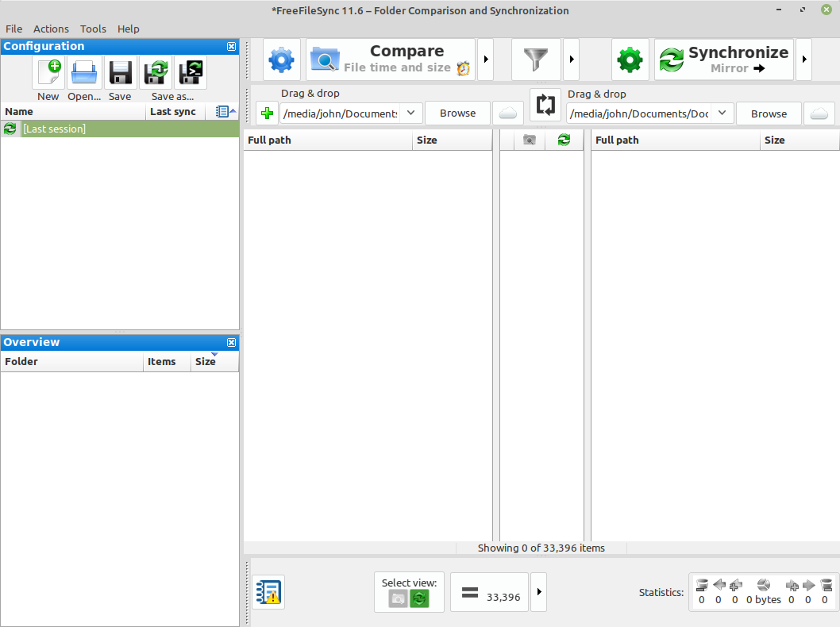Image resolution: width=840 pixels, height=627 pixels.
Task: Start folder comparison with Compare button
Action: (391, 60)
